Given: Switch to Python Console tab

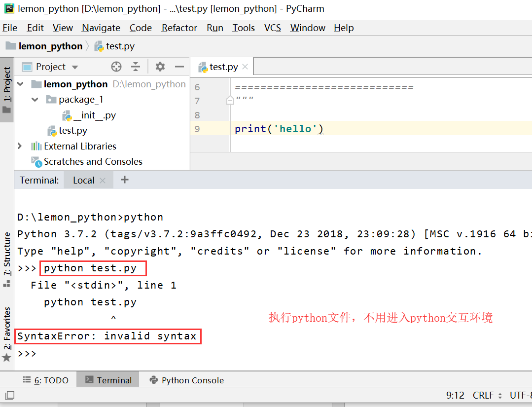Looking at the screenshot, I should coord(186,380).
